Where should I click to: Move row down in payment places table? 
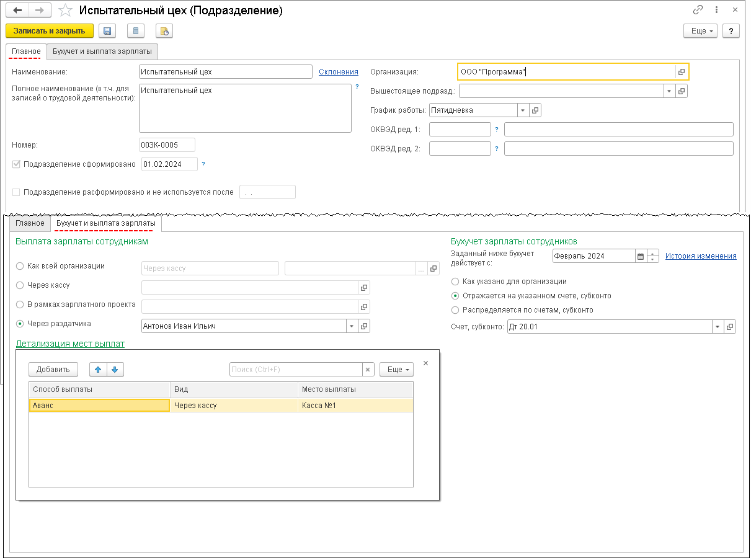(115, 370)
